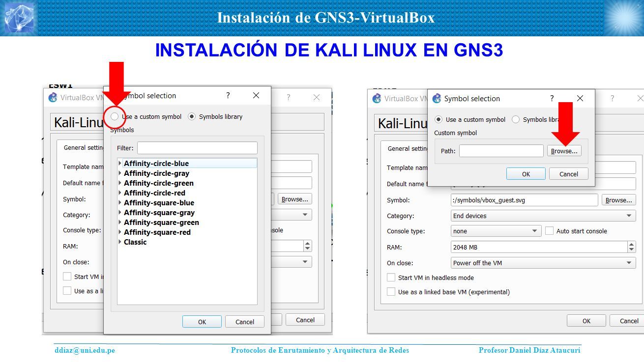Click Browse next to Path in right dialog

564,151
